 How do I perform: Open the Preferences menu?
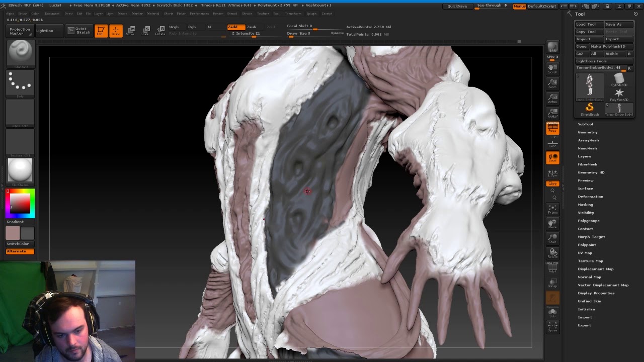tap(199, 14)
